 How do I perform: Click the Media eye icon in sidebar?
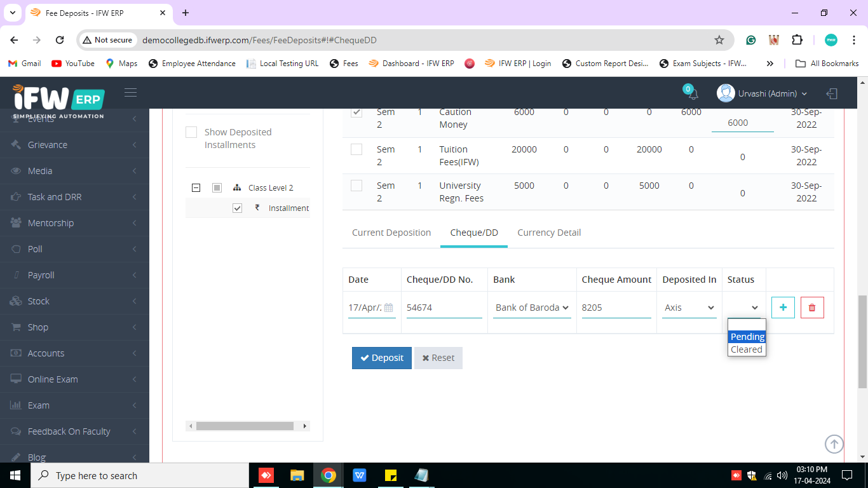(17, 171)
